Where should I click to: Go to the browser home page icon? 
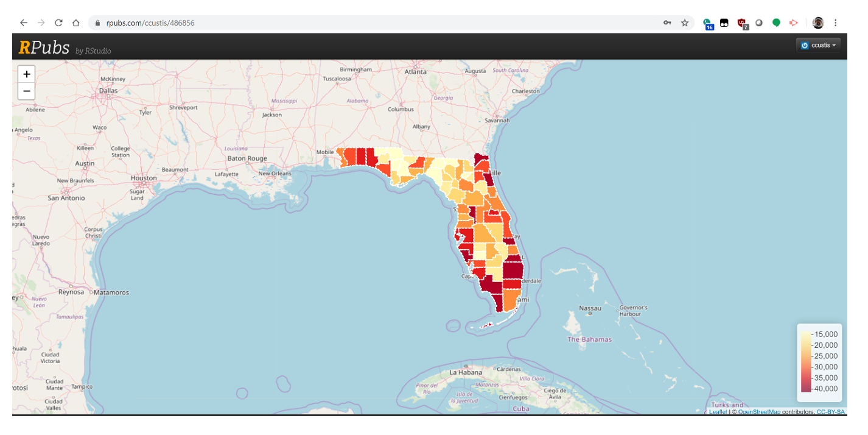[x=76, y=23]
